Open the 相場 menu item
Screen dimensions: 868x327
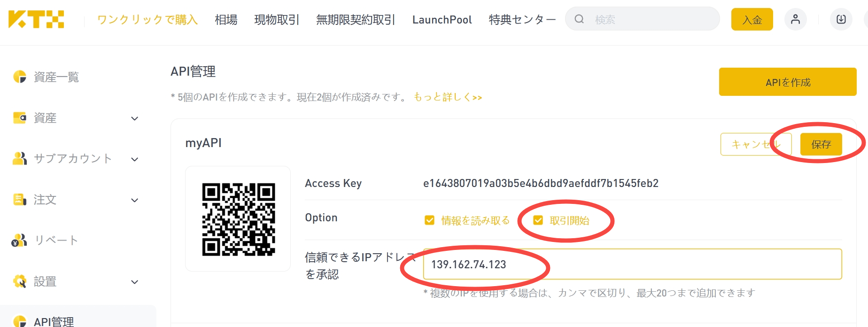pos(226,20)
